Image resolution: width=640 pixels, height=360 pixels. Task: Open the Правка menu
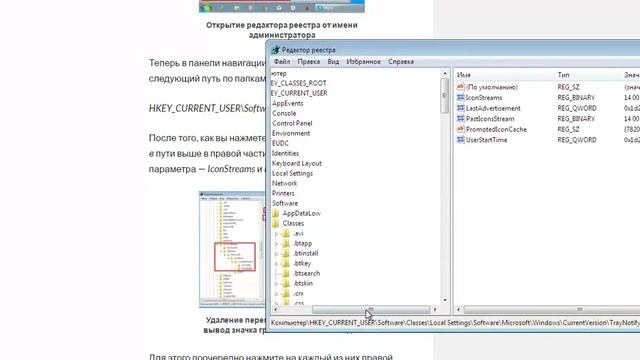tap(309, 62)
